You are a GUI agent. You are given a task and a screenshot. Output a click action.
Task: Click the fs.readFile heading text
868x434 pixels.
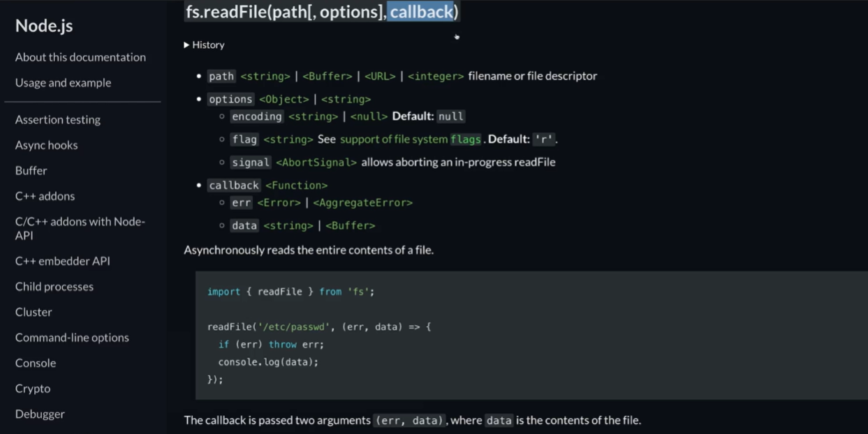322,12
